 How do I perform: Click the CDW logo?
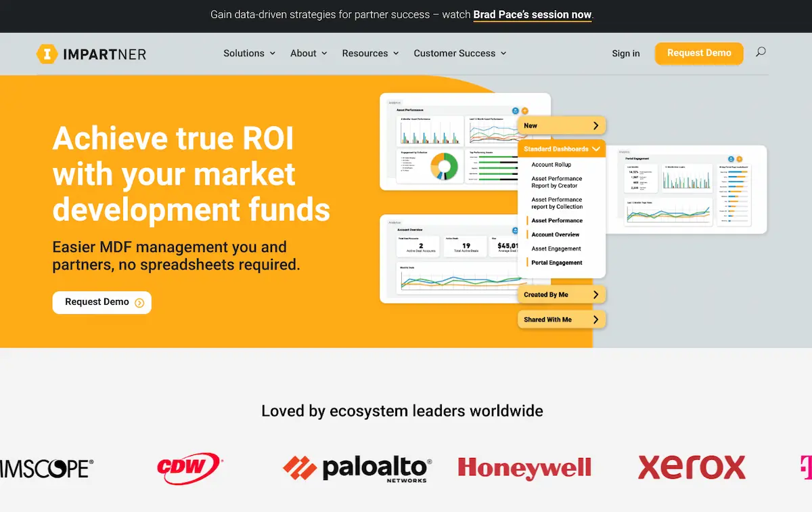click(189, 467)
